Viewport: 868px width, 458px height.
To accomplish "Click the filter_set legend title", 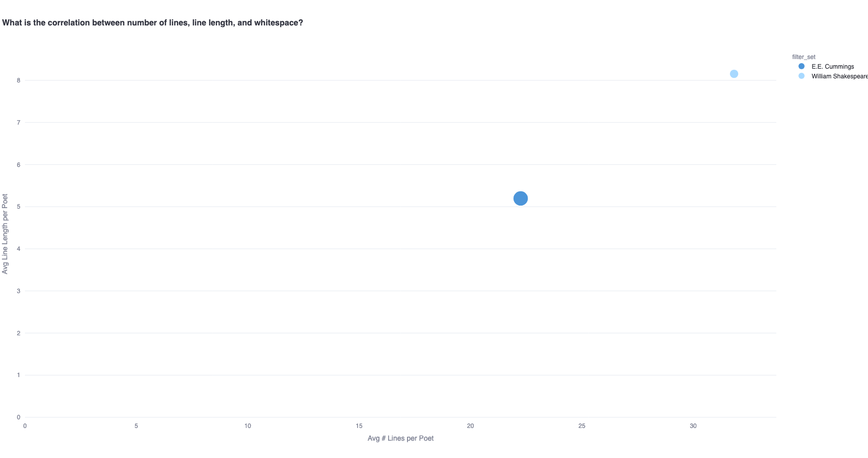I will click(803, 57).
